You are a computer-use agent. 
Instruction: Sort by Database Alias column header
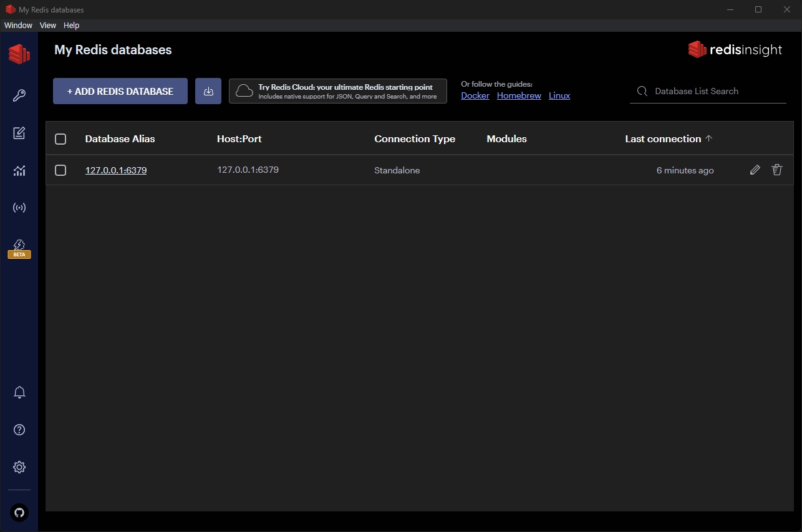pos(120,139)
